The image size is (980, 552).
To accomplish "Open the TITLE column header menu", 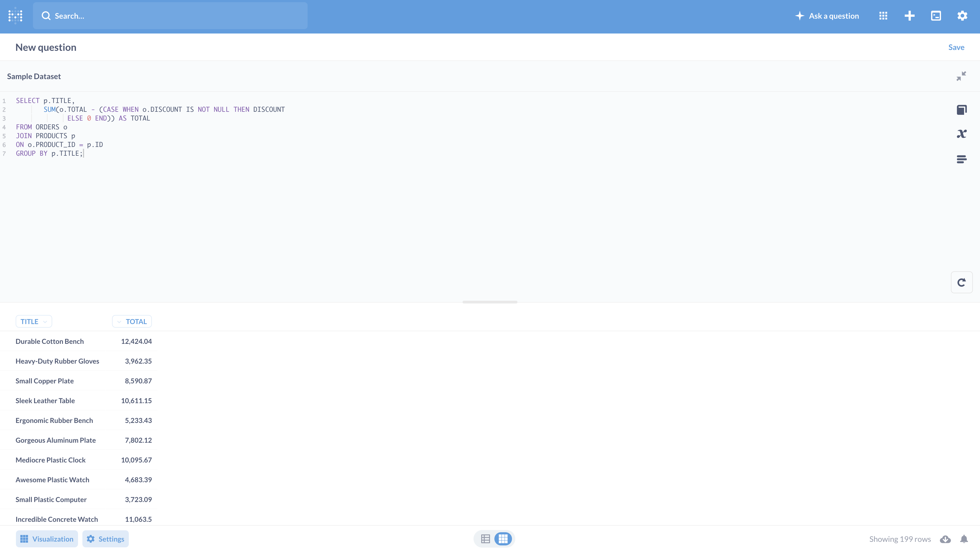I will 34,322.
